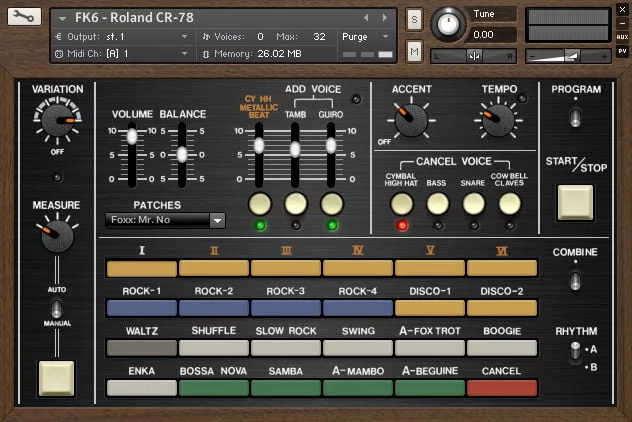Image resolution: width=632 pixels, height=422 pixels.
Task: Toggle Cancel Voice Snare button
Action: [474, 204]
